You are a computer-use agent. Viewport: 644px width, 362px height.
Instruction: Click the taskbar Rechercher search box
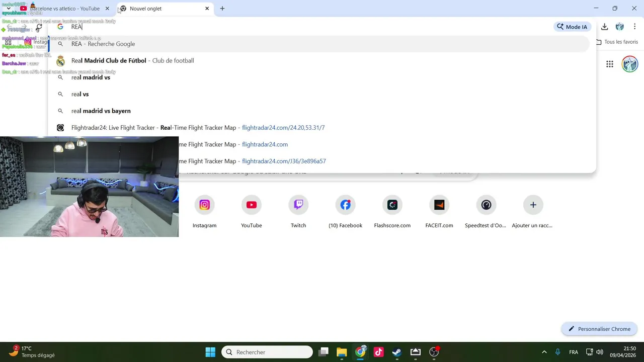tap(267, 352)
